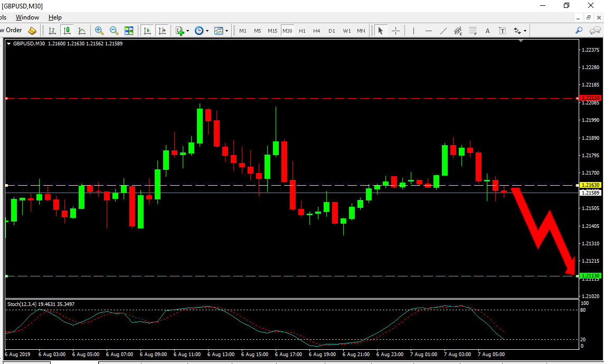
Task: Zoom in on the chart
Action: pyautogui.click(x=99, y=31)
